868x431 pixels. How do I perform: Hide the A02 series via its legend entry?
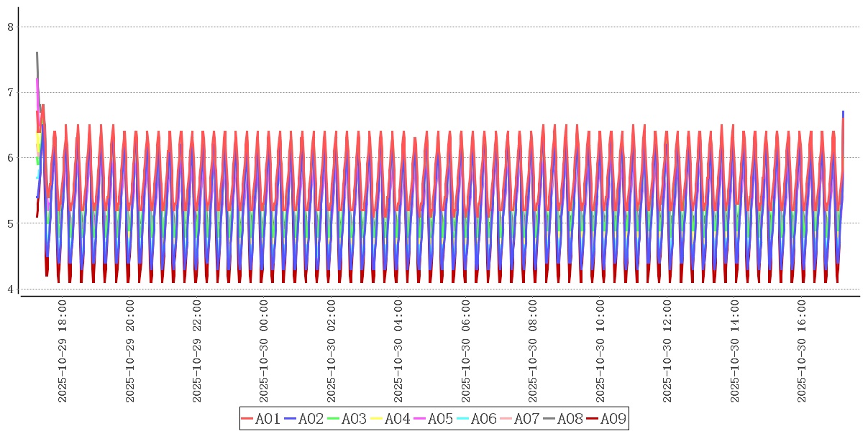[304, 419]
